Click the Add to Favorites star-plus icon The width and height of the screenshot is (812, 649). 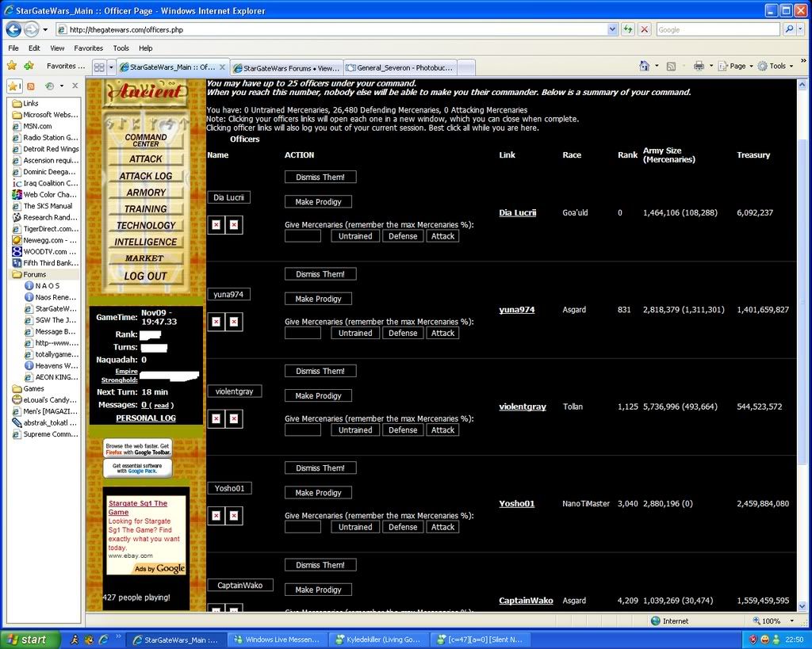click(x=29, y=66)
